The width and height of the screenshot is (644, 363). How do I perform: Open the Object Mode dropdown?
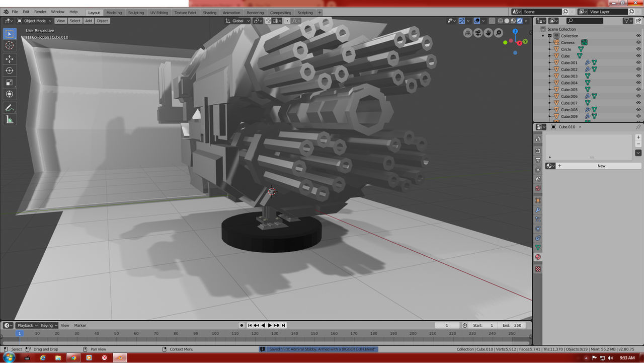tap(34, 21)
